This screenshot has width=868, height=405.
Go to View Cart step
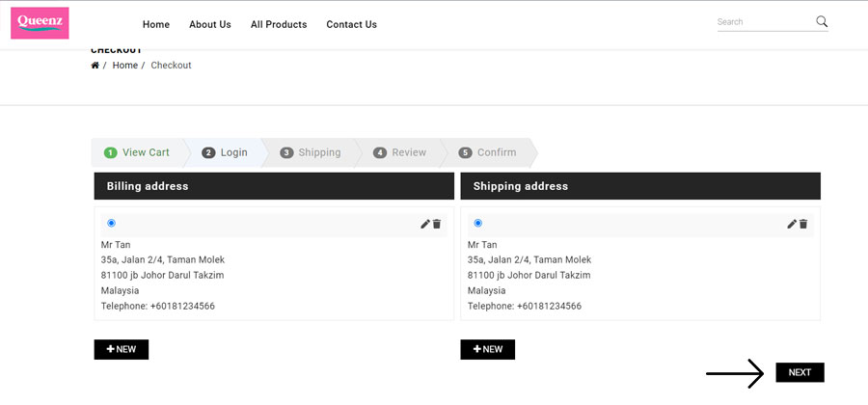[137, 152]
